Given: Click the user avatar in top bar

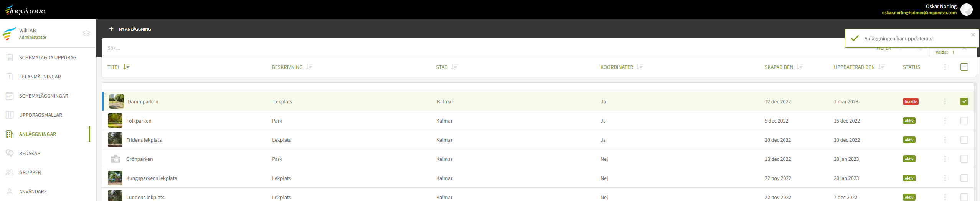Looking at the screenshot, I should pos(966,10).
